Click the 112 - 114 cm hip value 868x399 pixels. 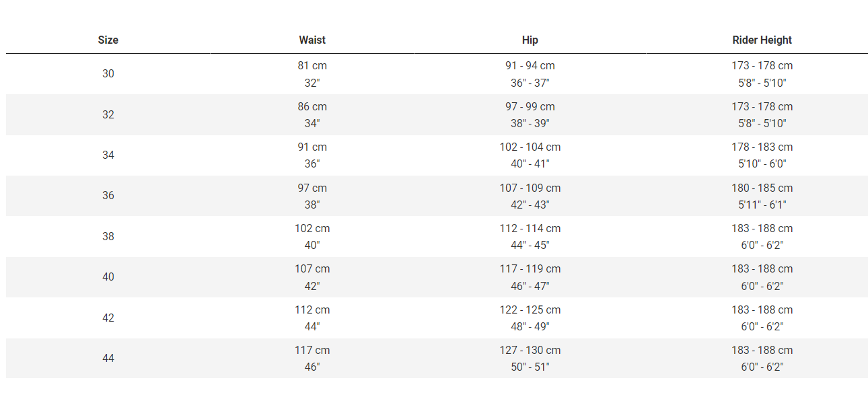[530, 228]
